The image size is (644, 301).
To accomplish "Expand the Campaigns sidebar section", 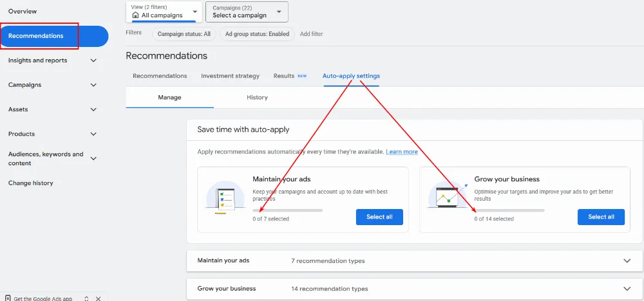I will (93, 85).
